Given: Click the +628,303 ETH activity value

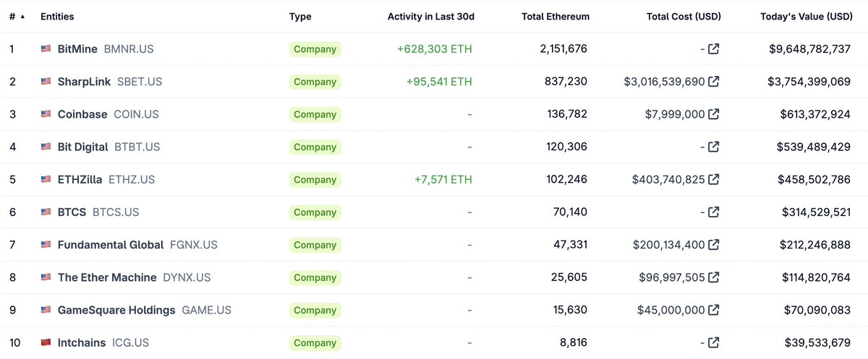Looking at the screenshot, I should [434, 49].
